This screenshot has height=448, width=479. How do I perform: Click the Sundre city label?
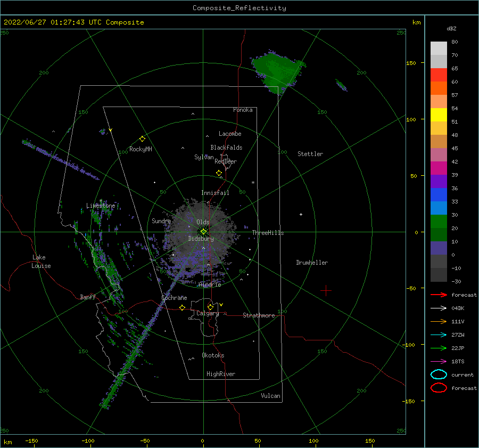click(x=161, y=221)
